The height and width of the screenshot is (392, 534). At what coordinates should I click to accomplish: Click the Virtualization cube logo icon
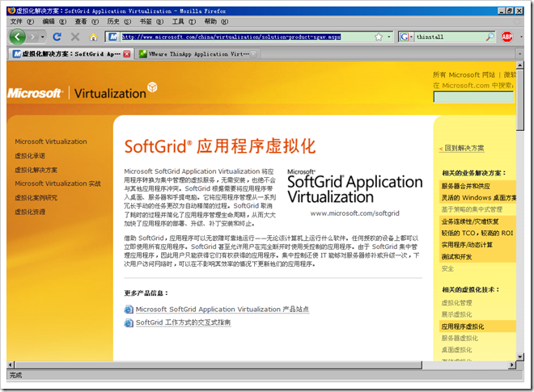(x=152, y=86)
